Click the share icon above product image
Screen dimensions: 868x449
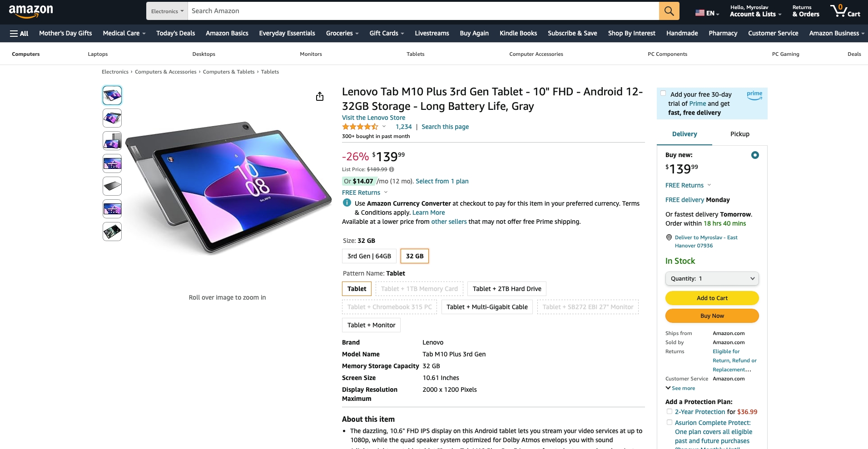(320, 96)
